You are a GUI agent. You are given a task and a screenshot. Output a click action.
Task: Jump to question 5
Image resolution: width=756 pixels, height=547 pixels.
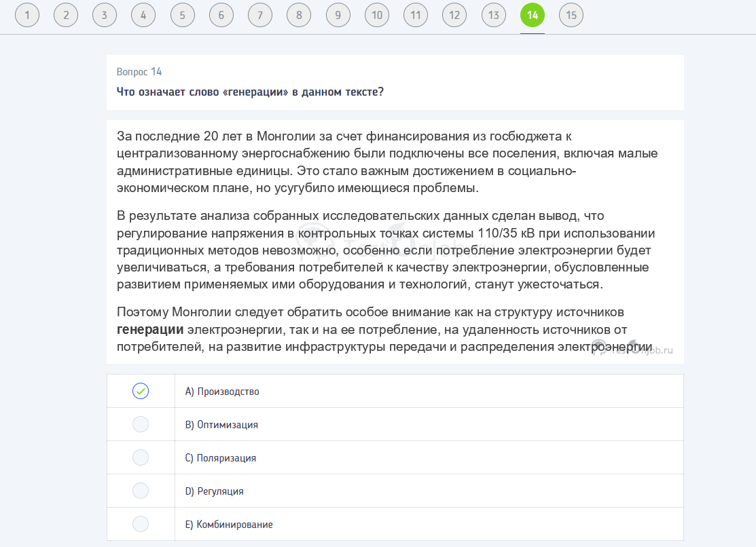click(x=182, y=14)
